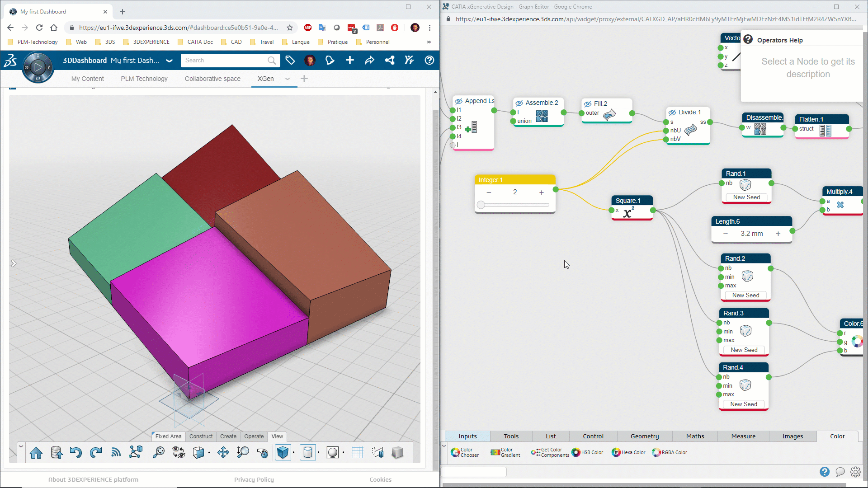This screenshot has height=488, width=868.
Task: Toggle the grid display icon
Action: 358,452
